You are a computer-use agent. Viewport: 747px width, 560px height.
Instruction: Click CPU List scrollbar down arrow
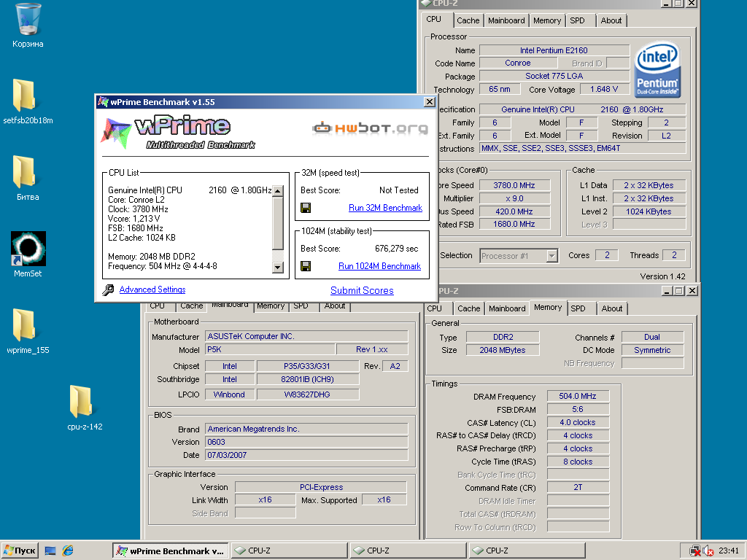278,267
